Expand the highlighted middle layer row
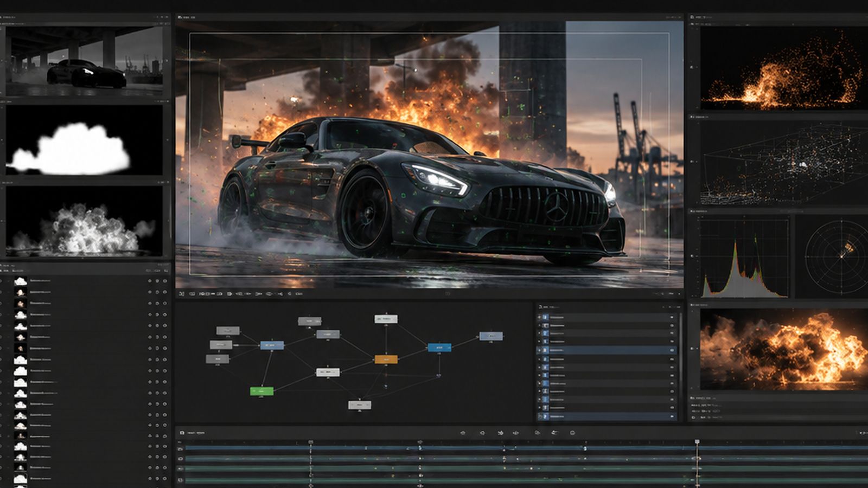This screenshot has width=868, height=488. click(x=539, y=350)
